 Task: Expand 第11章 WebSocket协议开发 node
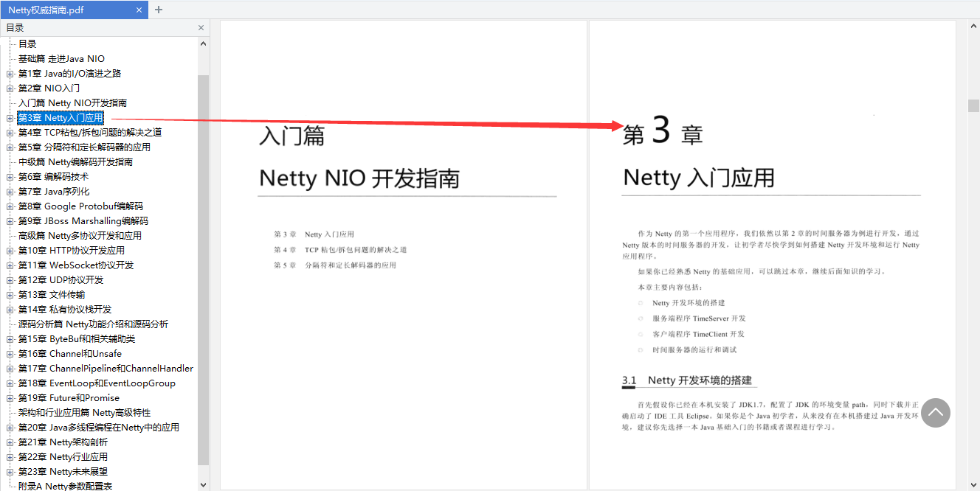10,265
